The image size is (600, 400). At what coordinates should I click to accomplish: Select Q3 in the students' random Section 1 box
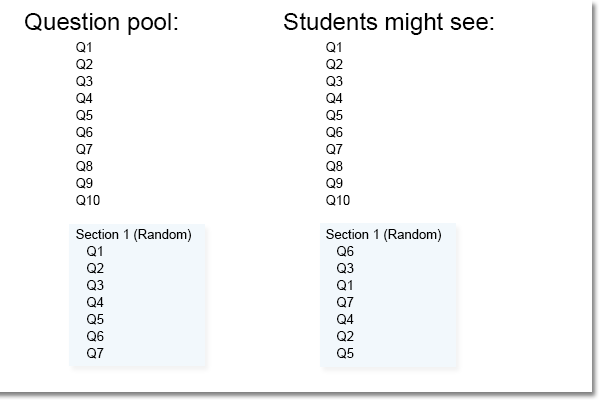[x=345, y=269]
